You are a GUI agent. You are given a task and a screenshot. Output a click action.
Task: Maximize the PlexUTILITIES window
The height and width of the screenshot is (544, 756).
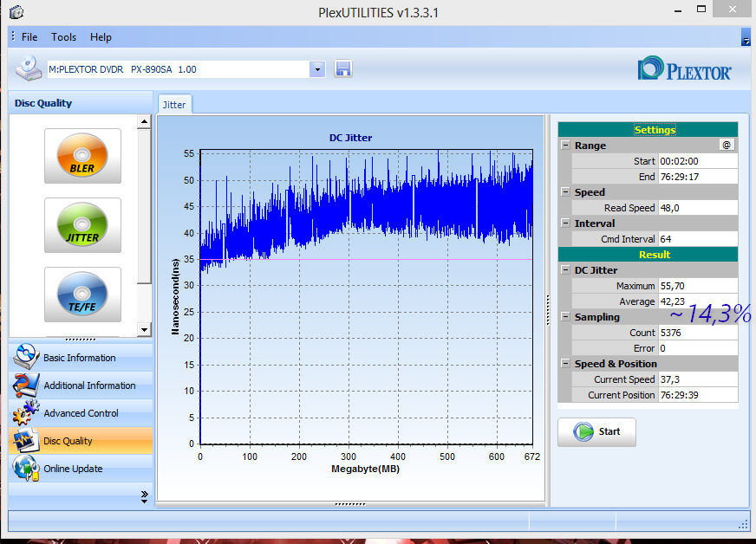(701, 10)
